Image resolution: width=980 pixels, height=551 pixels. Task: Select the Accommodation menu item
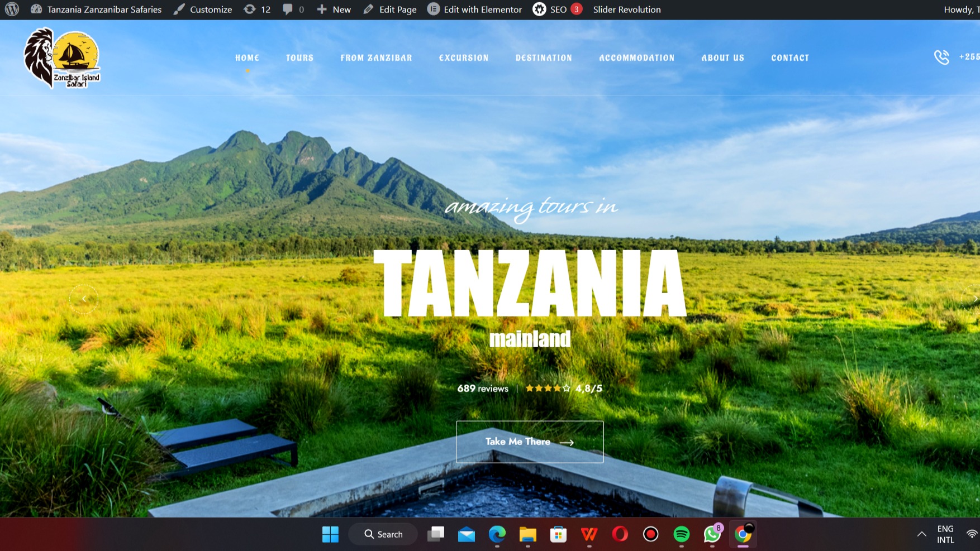tap(636, 58)
